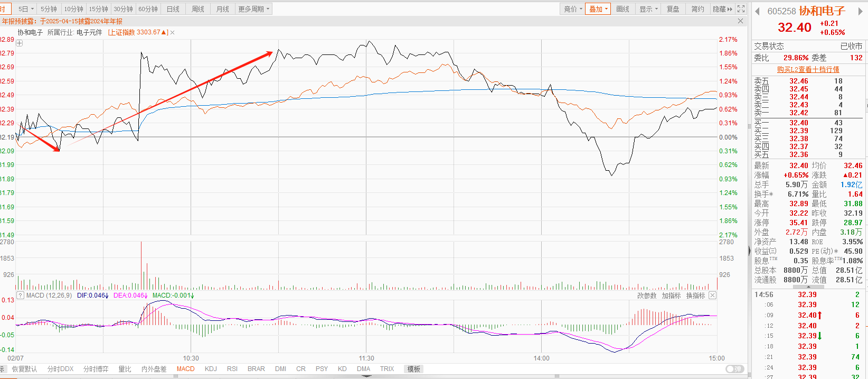Select the 内外盘差 indicator tab
Screen dimensions: 868x379
[154, 369]
